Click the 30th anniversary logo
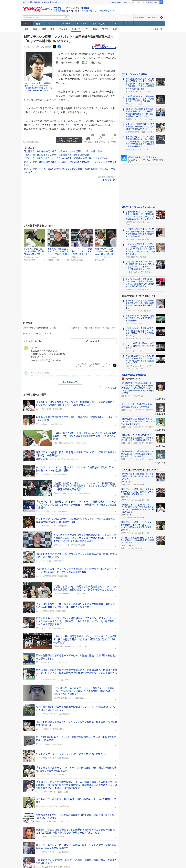The height and width of the screenshot is (868, 186). pos(59,9)
